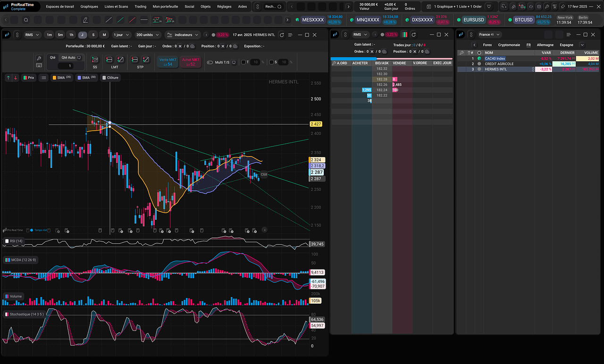Expand the indicateurs dropdown
The image size is (604, 364).
pos(183,35)
